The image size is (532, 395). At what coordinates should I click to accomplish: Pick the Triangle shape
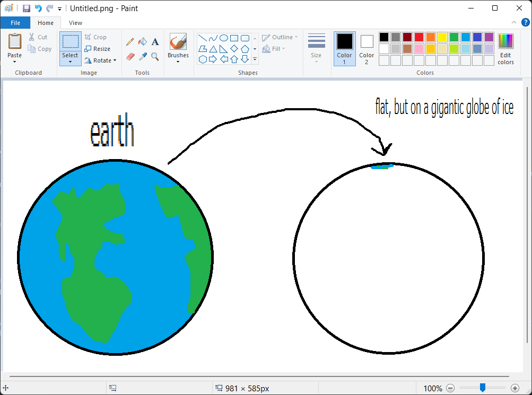click(213, 49)
